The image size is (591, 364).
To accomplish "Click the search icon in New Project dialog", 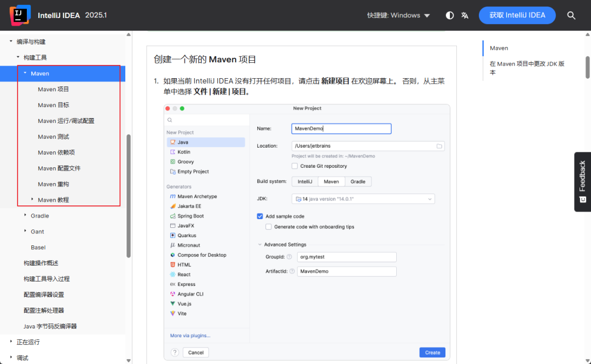I will click(x=170, y=120).
